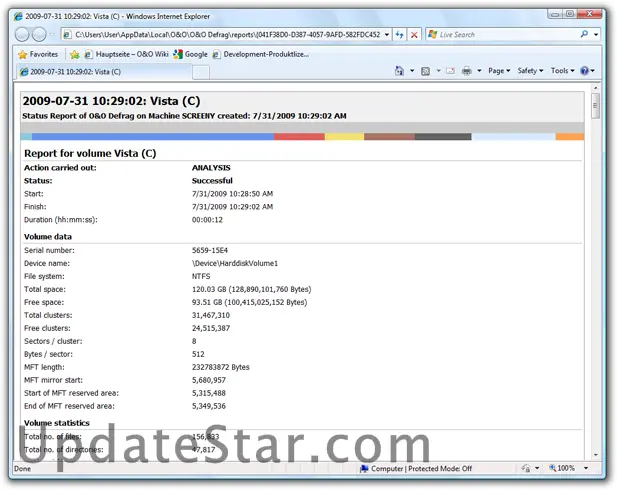Click the RSS Feeds toolbar icon
This screenshot has width=617, height=490.
click(425, 71)
